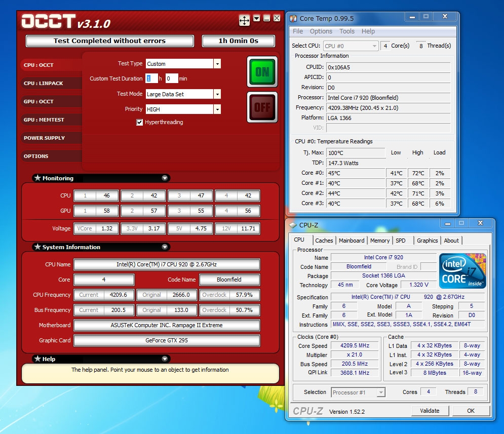Click the green ON button in OCCT
504x434 pixels.
pos(262,71)
